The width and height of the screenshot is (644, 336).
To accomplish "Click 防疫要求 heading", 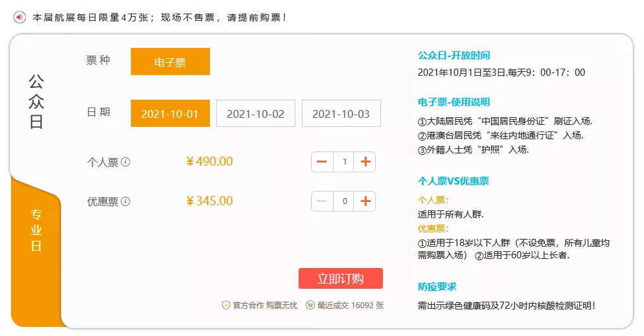I will (437, 286).
